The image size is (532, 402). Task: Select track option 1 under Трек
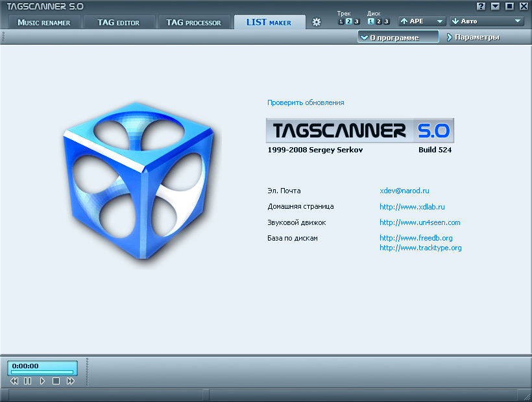341,21
